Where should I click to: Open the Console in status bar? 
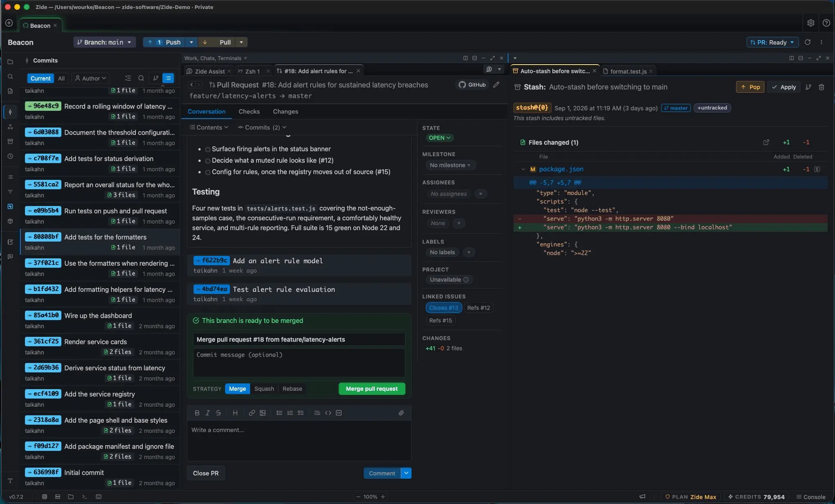pyautogui.click(x=810, y=497)
